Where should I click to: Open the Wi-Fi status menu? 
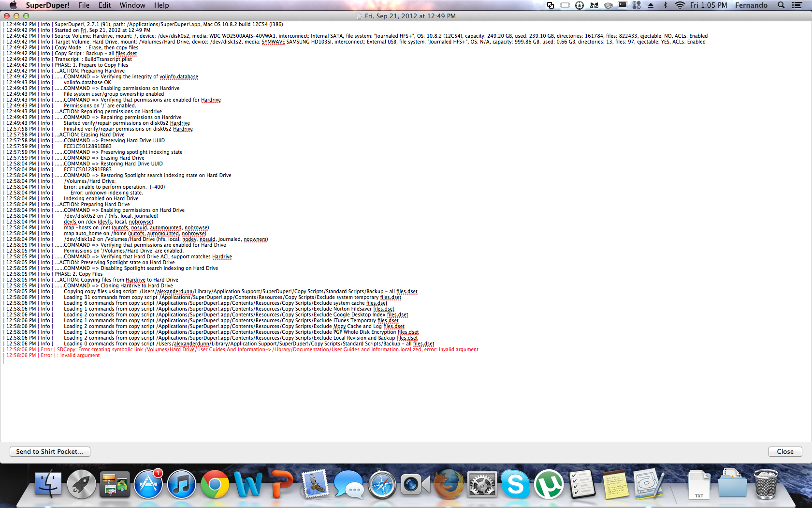[x=680, y=5]
